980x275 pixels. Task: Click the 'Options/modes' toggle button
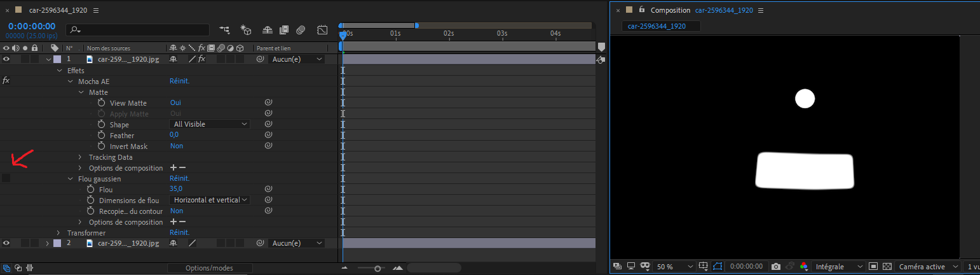[x=210, y=268]
